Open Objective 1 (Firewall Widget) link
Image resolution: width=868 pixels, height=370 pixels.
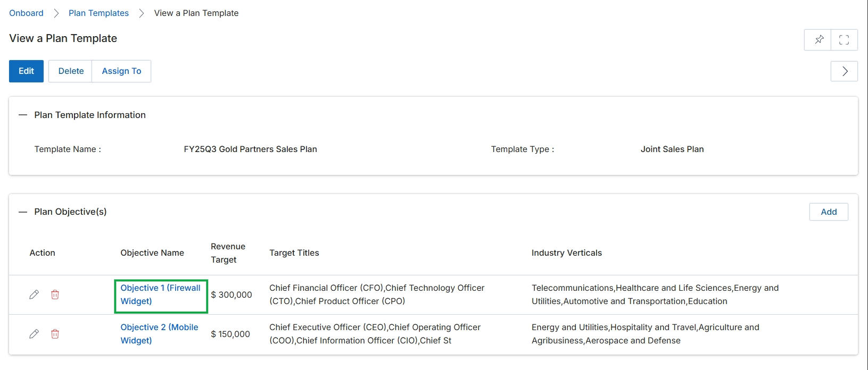(x=161, y=295)
